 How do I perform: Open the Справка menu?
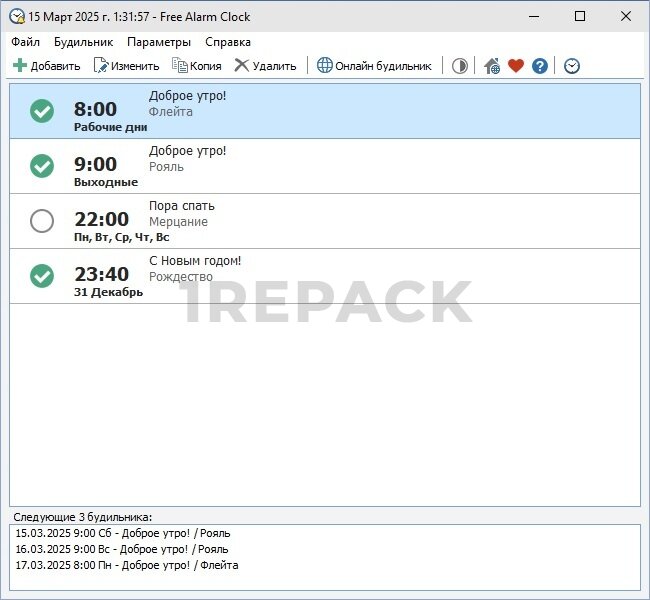click(x=228, y=42)
